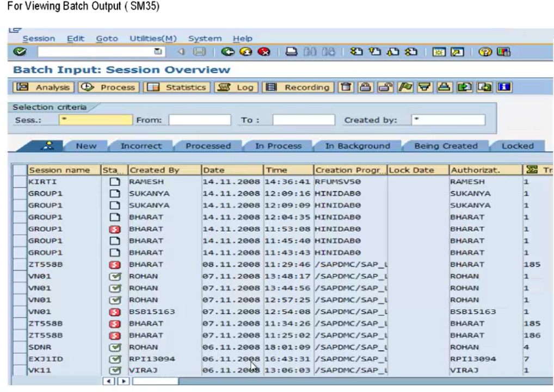The height and width of the screenshot is (392, 554).
Task: Click the Analysis button
Action: (x=44, y=87)
